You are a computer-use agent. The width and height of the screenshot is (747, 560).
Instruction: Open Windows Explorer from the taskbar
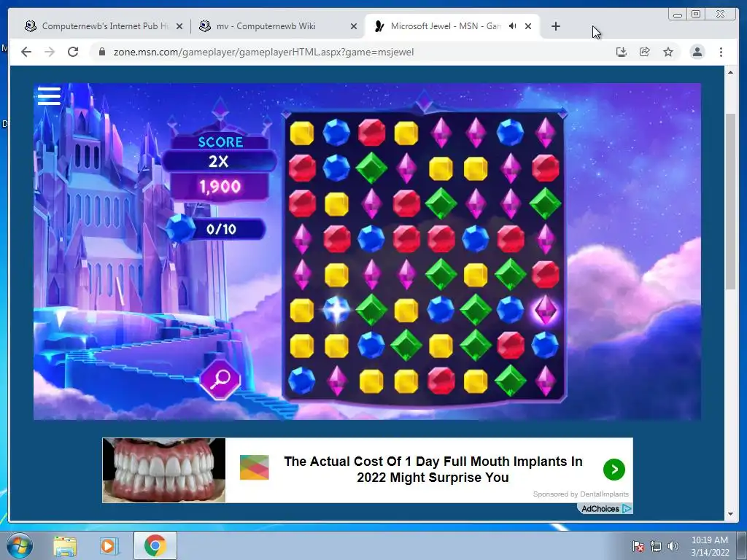[65, 545]
